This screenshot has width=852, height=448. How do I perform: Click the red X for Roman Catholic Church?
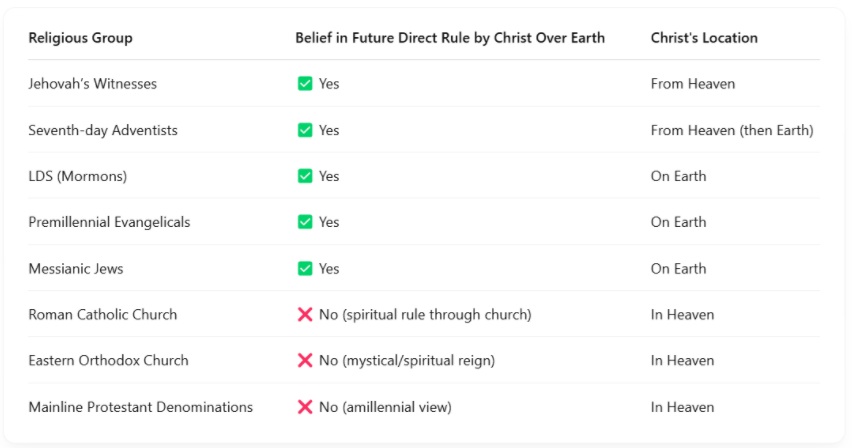(x=305, y=315)
